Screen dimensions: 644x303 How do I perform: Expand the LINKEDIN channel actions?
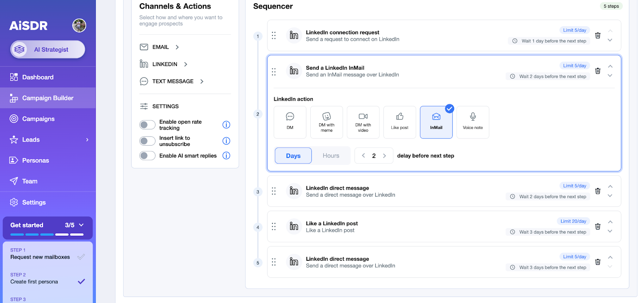click(186, 64)
